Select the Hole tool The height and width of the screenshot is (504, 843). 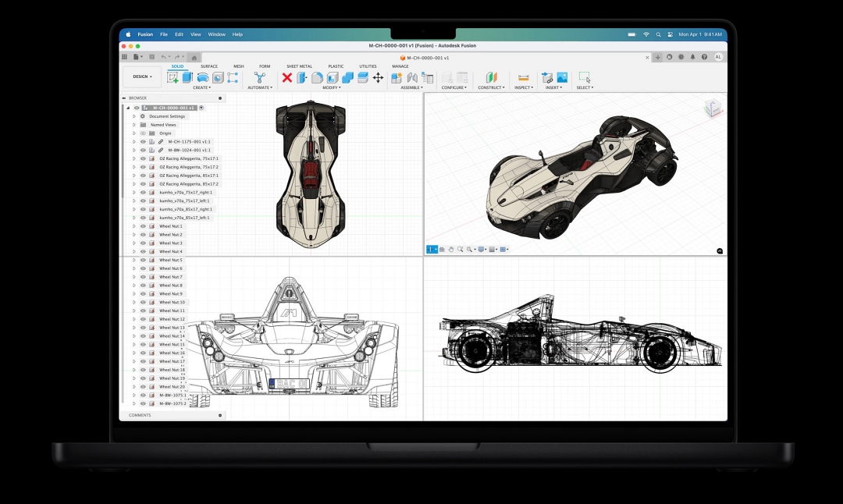coord(218,78)
